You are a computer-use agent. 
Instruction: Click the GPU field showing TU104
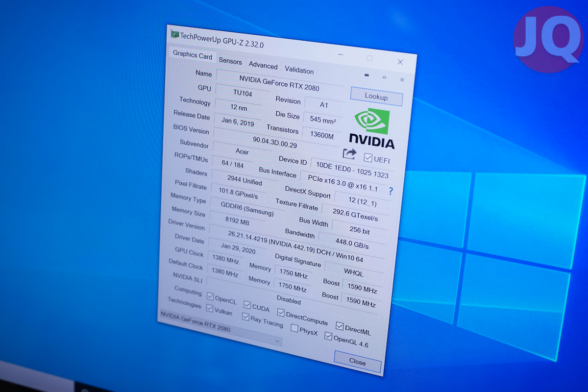click(243, 93)
